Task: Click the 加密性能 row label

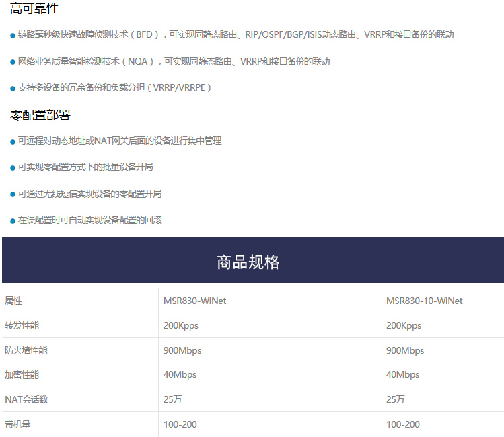Action: (22, 374)
